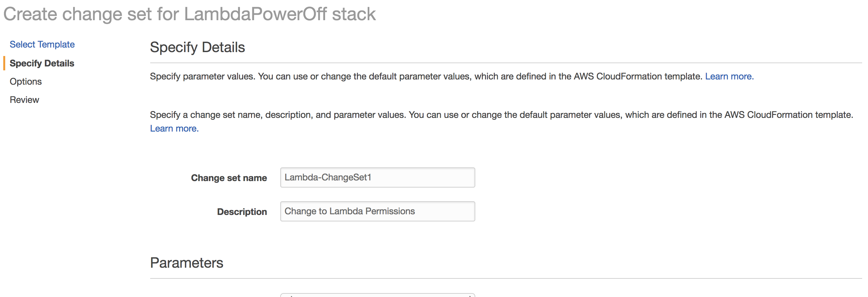The width and height of the screenshot is (868, 297).
Task: Click the Parameters section heading
Action: [x=186, y=262]
